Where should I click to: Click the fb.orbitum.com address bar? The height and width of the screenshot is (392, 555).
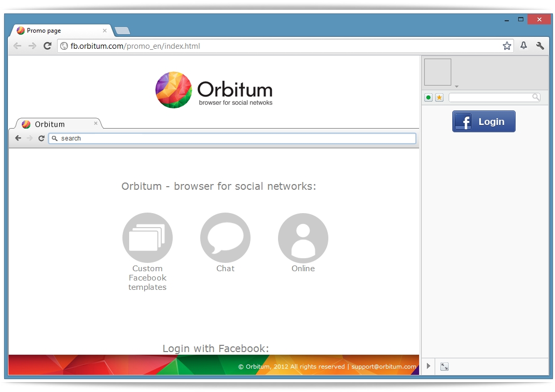coord(285,46)
